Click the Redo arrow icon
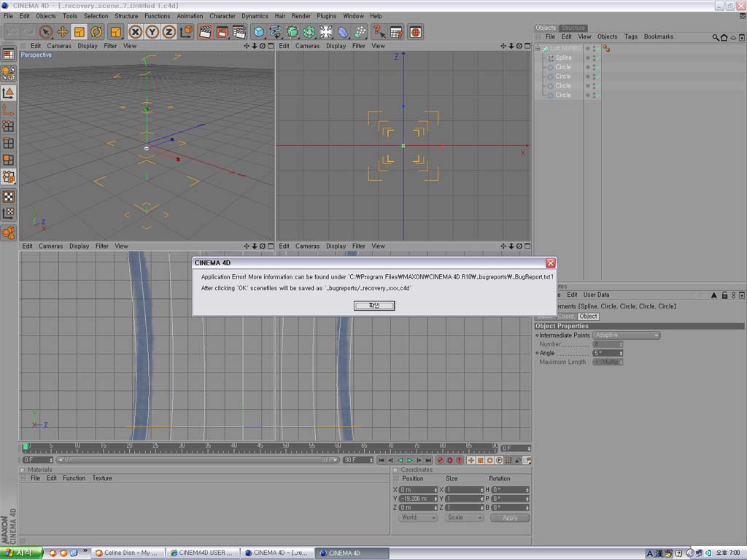The height and width of the screenshot is (560, 747). tap(28, 32)
